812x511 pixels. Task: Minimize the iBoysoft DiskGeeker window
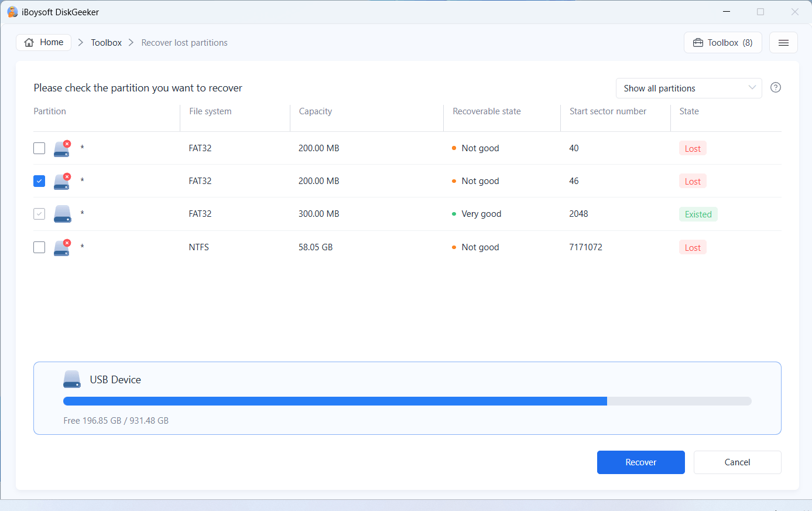pos(727,12)
